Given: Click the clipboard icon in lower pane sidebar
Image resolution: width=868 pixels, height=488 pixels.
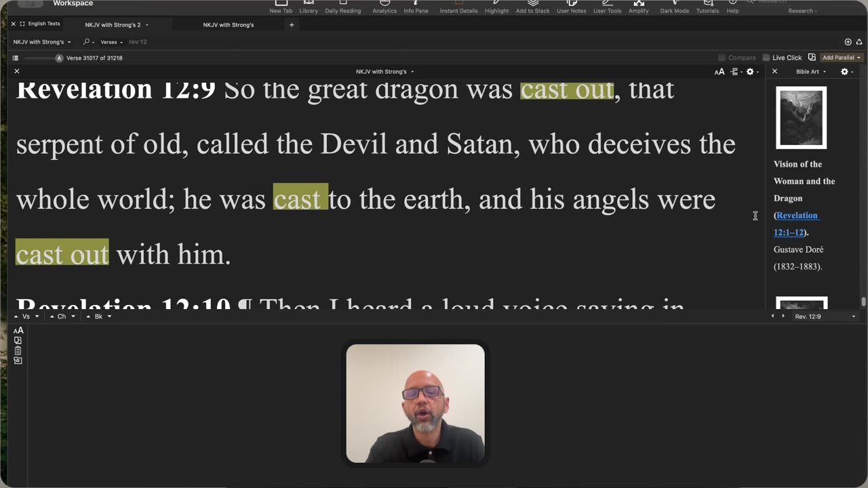Looking at the screenshot, I should [x=18, y=350].
